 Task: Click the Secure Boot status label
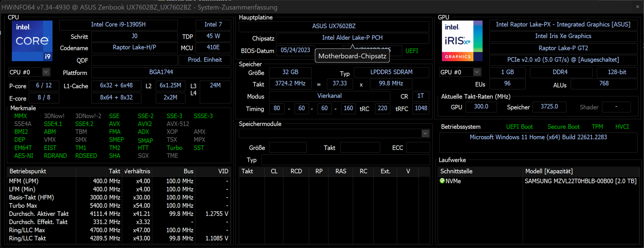coord(563,127)
